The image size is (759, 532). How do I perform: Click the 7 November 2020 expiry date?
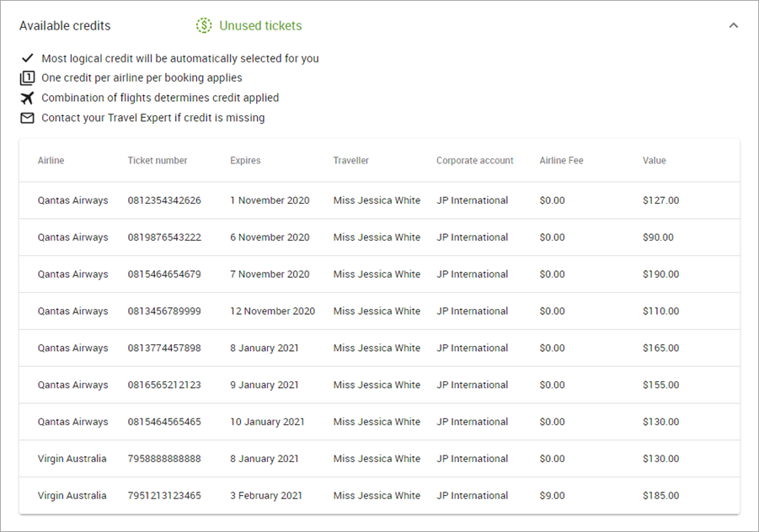tap(270, 274)
